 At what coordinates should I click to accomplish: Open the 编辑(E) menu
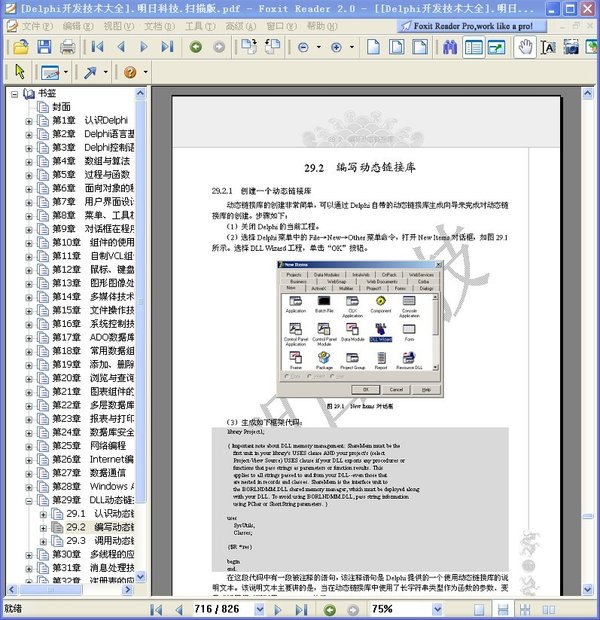[x=78, y=26]
